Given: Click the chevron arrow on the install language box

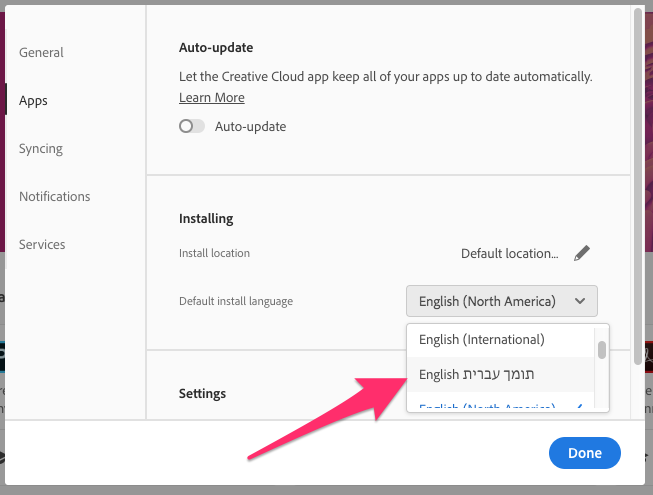Looking at the screenshot, I should [579, 301].
